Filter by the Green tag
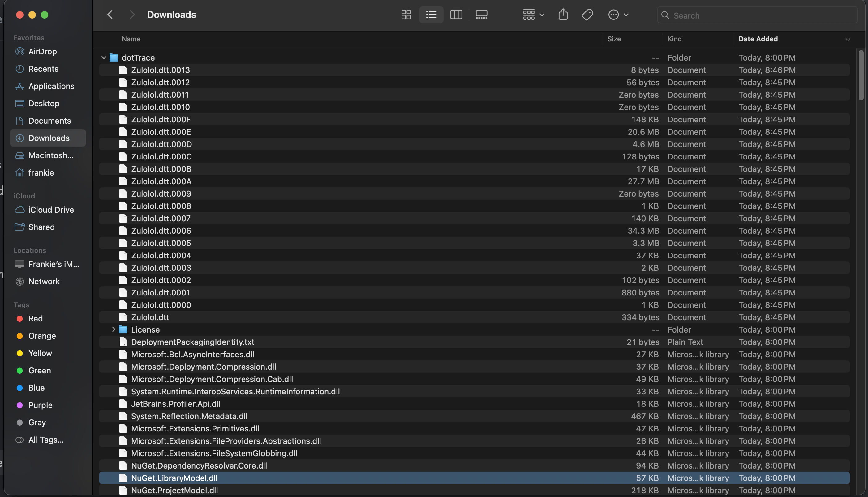The height and width of the screenshot is (497, 868). coord(48,371)
